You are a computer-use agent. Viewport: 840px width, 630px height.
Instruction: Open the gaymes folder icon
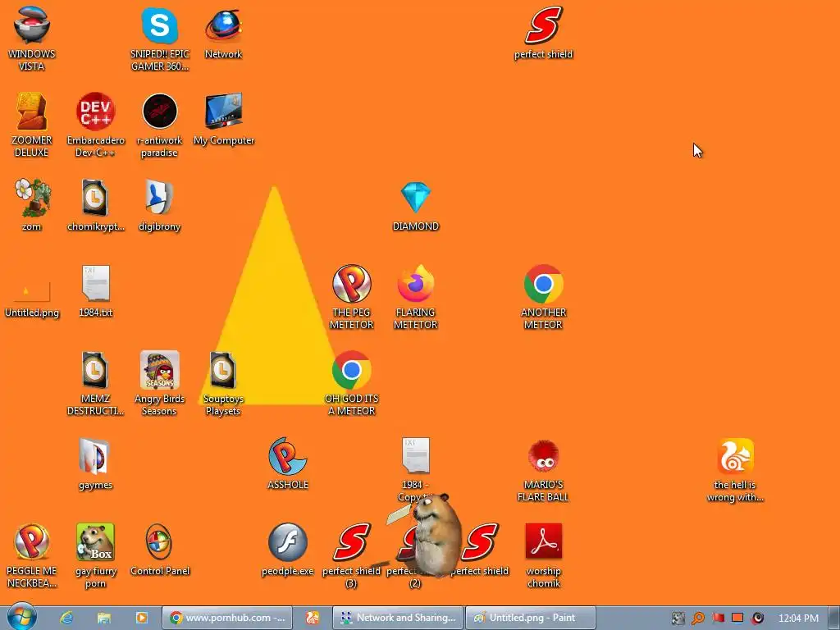point(95,464)
